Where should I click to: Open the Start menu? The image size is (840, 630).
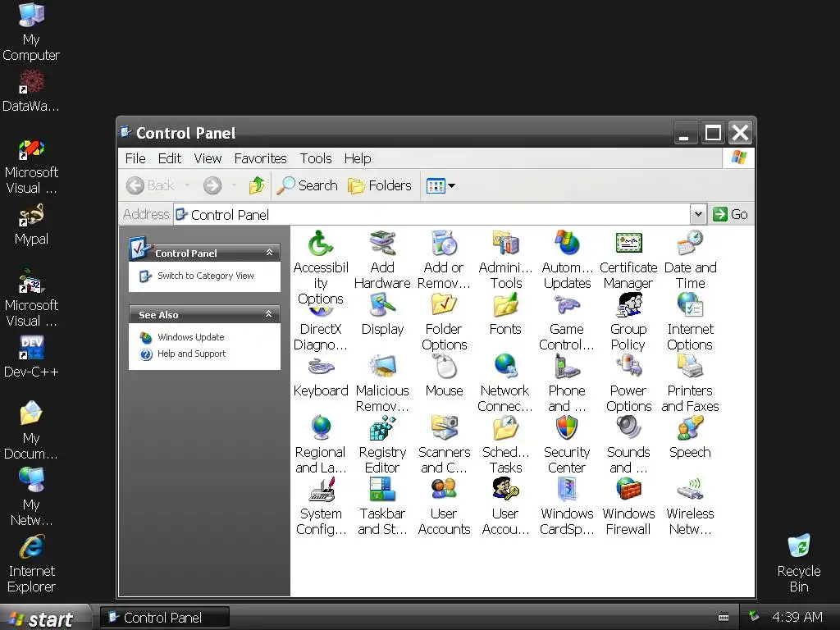[45, 619]
